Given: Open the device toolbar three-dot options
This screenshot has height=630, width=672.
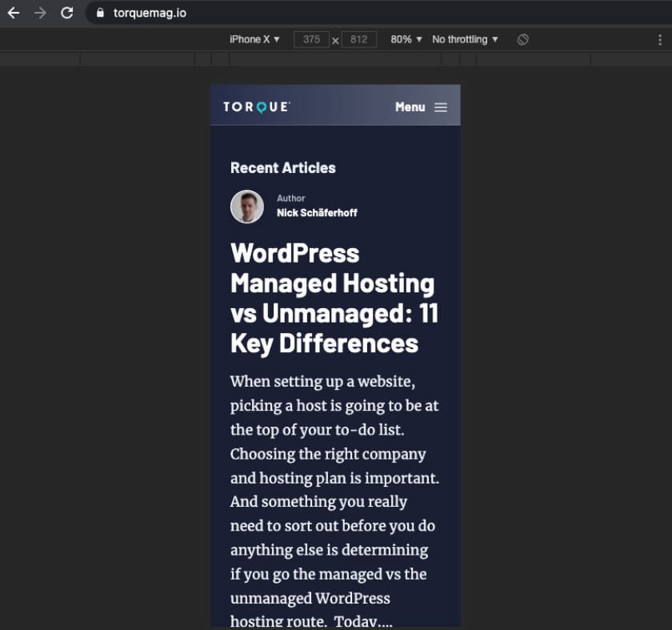Looking at the screenshot, I should pos(660,40).
